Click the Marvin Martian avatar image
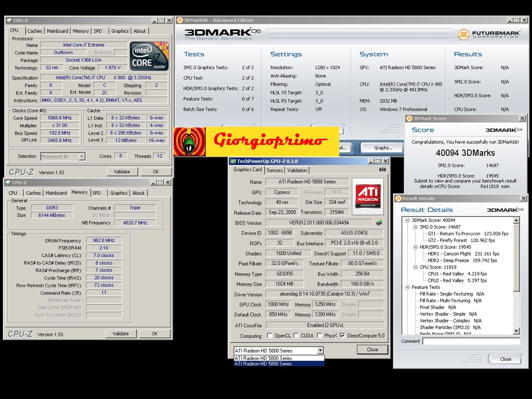The width and height of the screenshot is (532, 399). (x=189, y=141)
